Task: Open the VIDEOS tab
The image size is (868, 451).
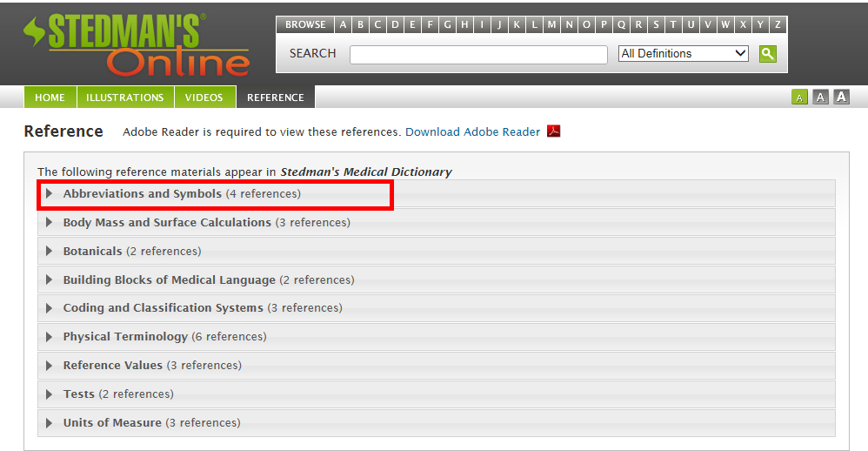Action: [x=204, y=97]
